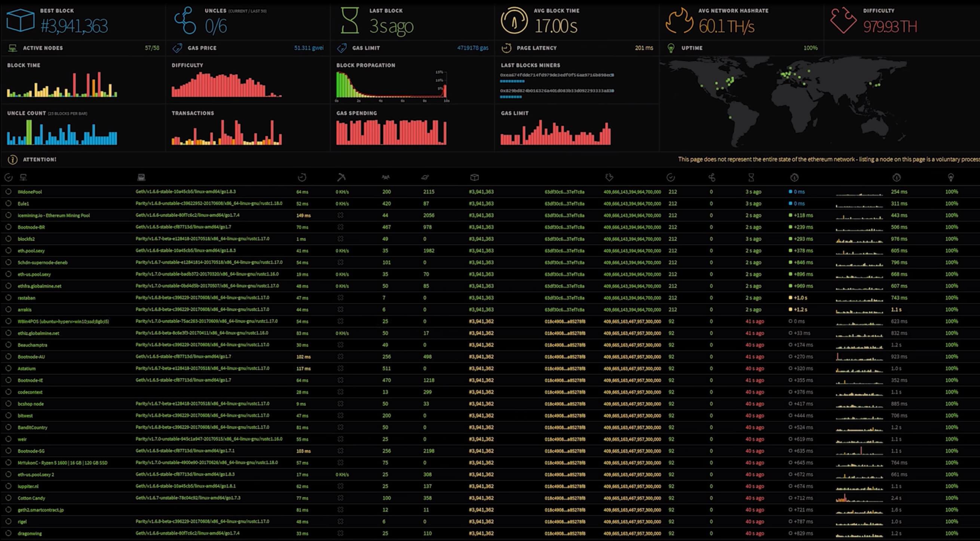Sort by the uncles column icon
Image resolution: width=980 pixels, height=541 pixels.
tap(712, 177)
